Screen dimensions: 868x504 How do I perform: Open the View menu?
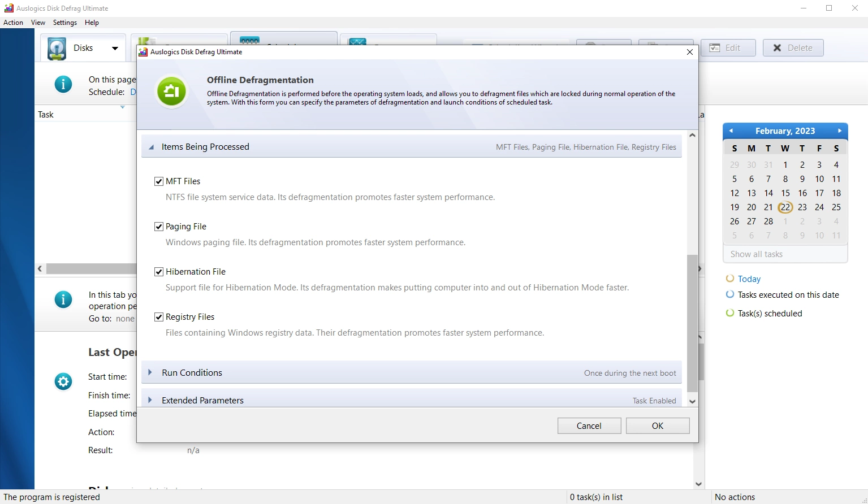click(x=38, y=23)
